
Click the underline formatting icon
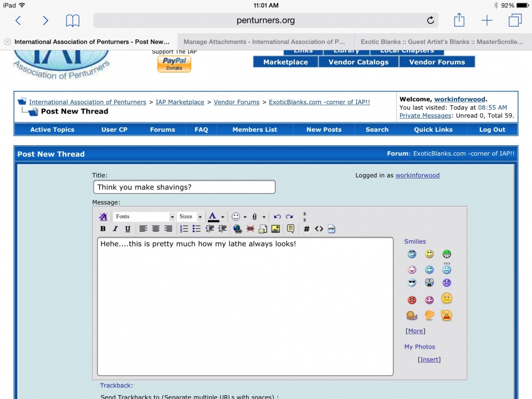[127, 229]
